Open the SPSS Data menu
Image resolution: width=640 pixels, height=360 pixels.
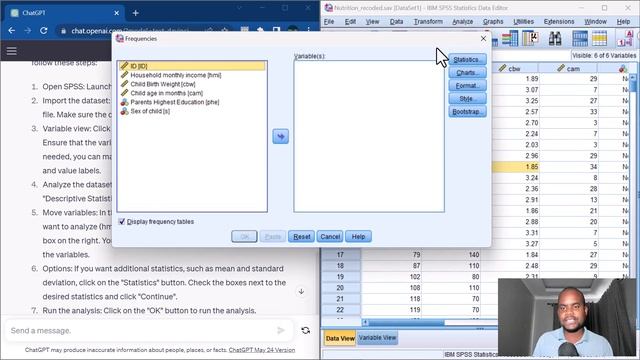click(x=396, y=22)
